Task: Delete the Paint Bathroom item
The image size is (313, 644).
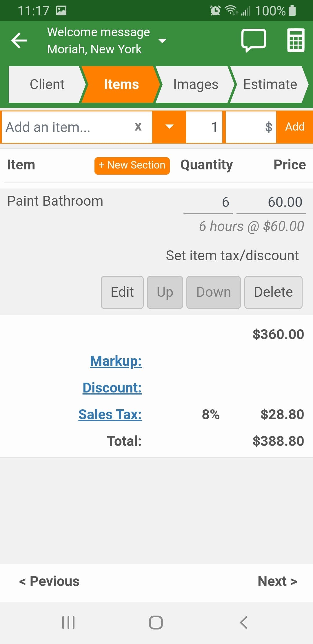Action: pyautogui.click(x=273, y=292)
